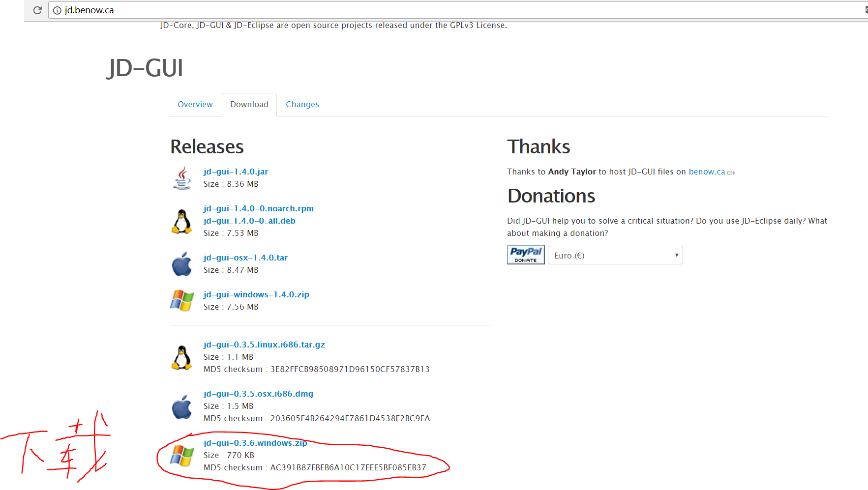Visit the benow.ca link in Thanks section

click(707, 172)
